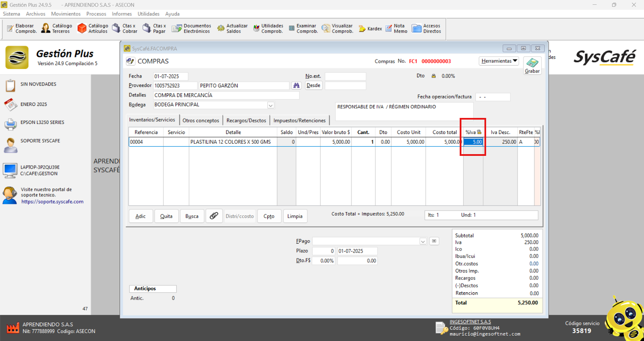The image size is (644, 341).
Task: Switch to the Otros conceptos tab
Action: click(200, 120)
